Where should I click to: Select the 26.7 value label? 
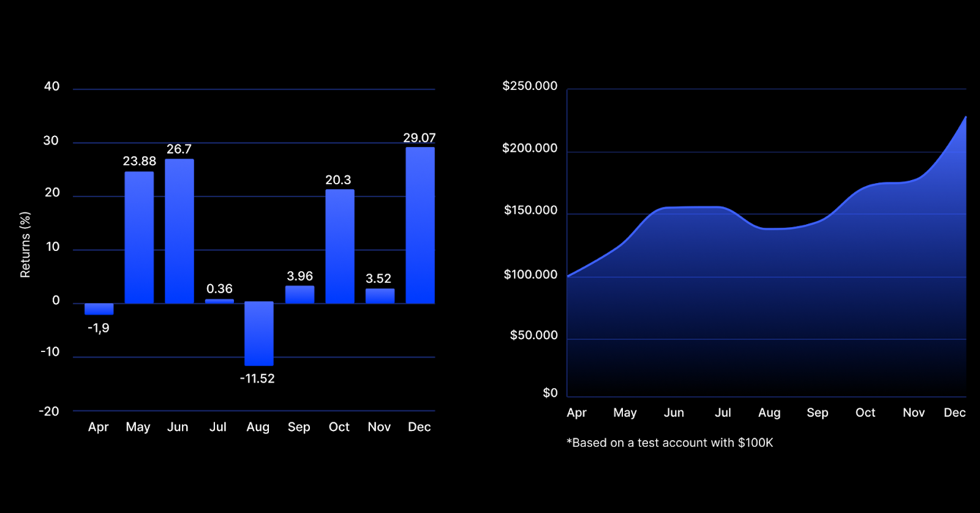[x=179, y=149]
